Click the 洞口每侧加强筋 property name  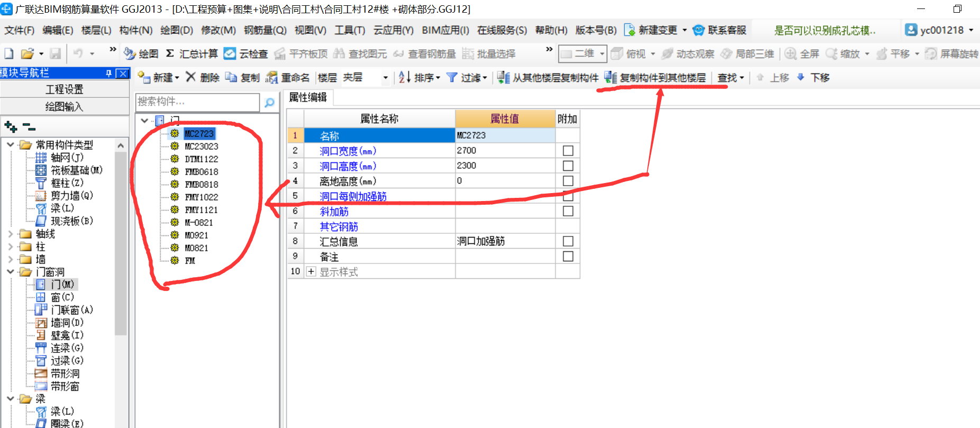353,196
